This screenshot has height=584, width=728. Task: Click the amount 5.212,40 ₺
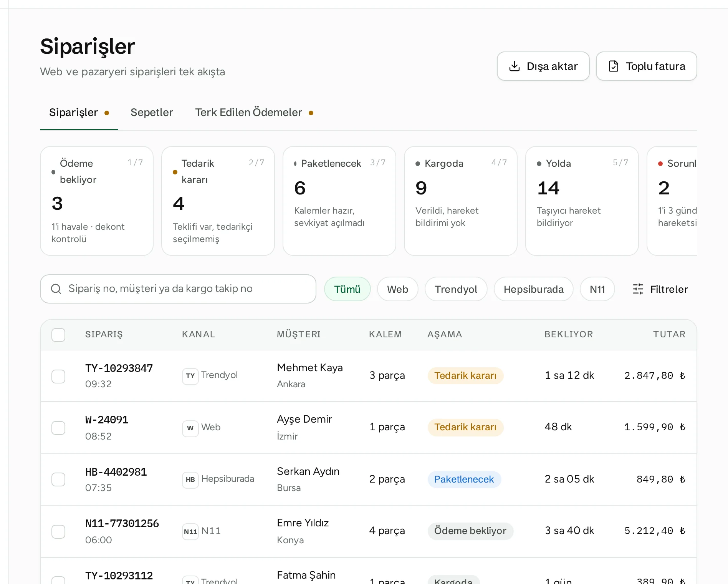[x=655, y=531]
